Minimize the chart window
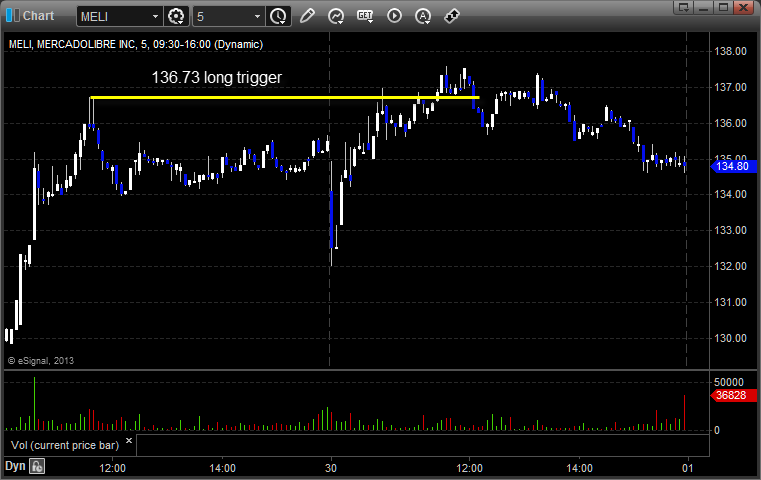The height and width of the screenshot is (480, 761). pyautogui.click(x=704, y=7)
